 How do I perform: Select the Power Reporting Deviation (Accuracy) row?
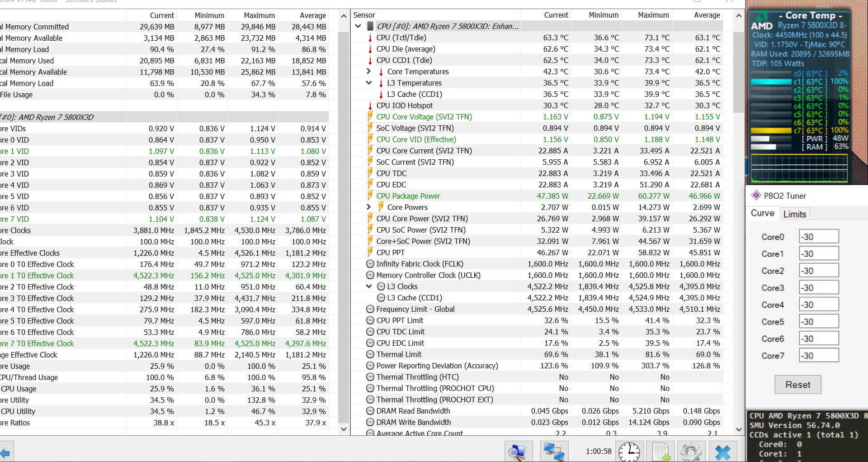(x=537, y=366)
